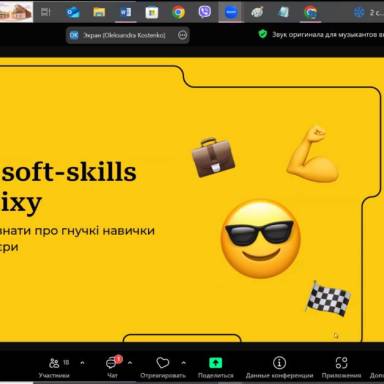Switch to Word in the taskbar
The width and height of the screenshot is (384, 384).
(x=125, y=12)
